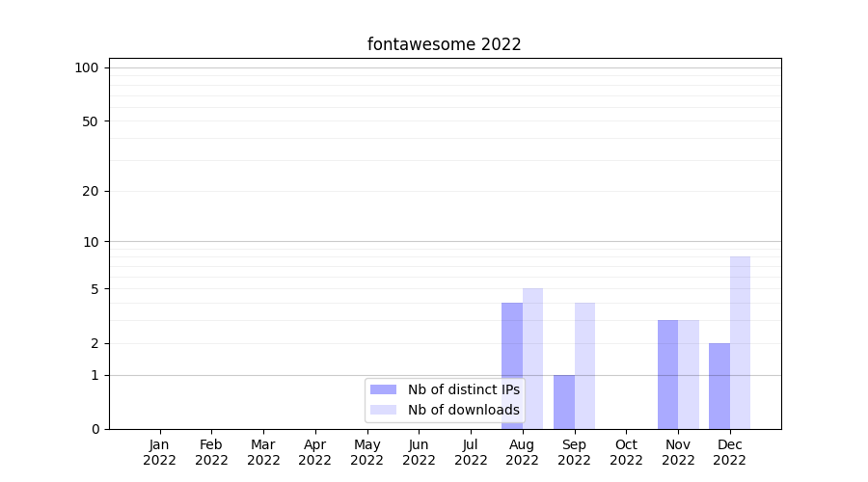Click the light blue "Nb of downloads" legend swatch

click(383, 410)
